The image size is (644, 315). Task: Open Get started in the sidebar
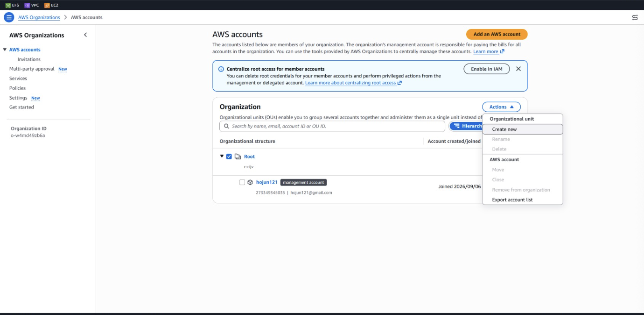[x=21, y=107]
